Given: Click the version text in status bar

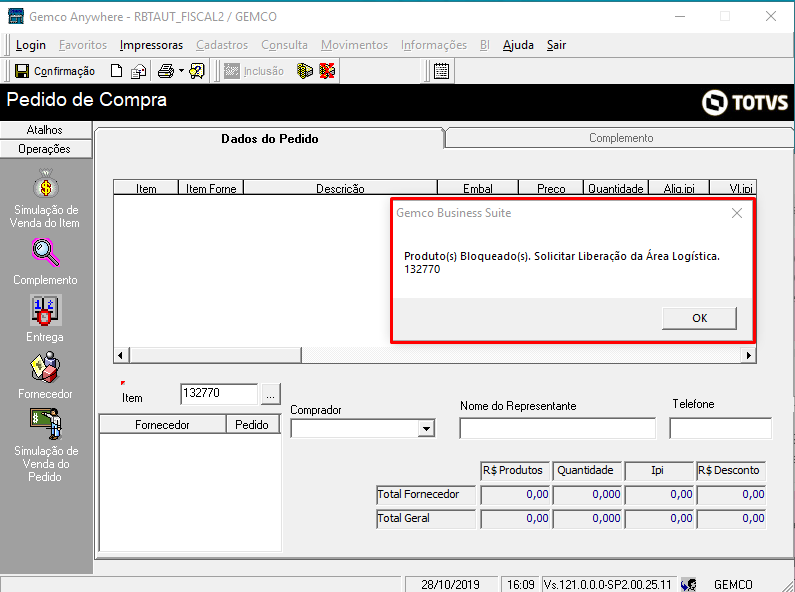Looking at the screenshot, I should (x=607, y=584).
